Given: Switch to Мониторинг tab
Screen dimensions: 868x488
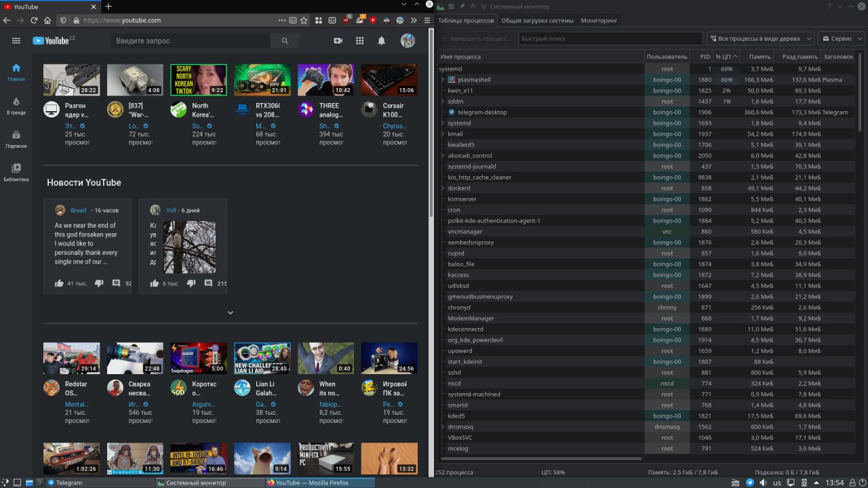Looking at the screenshot, I should tap(599, 20).
